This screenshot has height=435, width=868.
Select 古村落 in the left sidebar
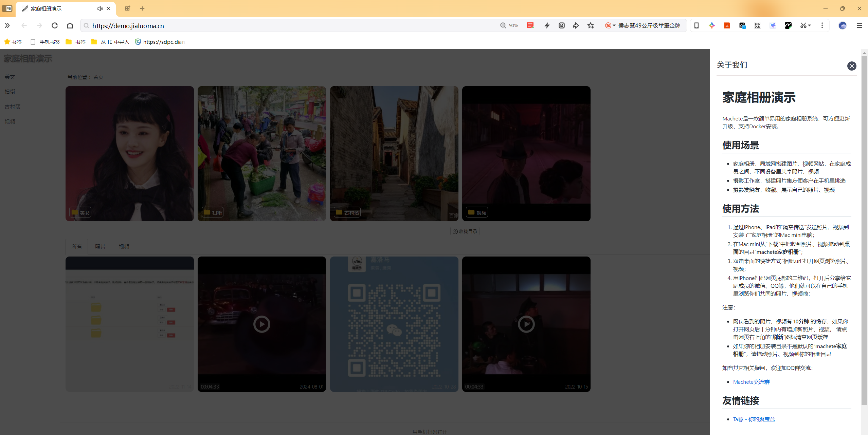click(13, 107)
